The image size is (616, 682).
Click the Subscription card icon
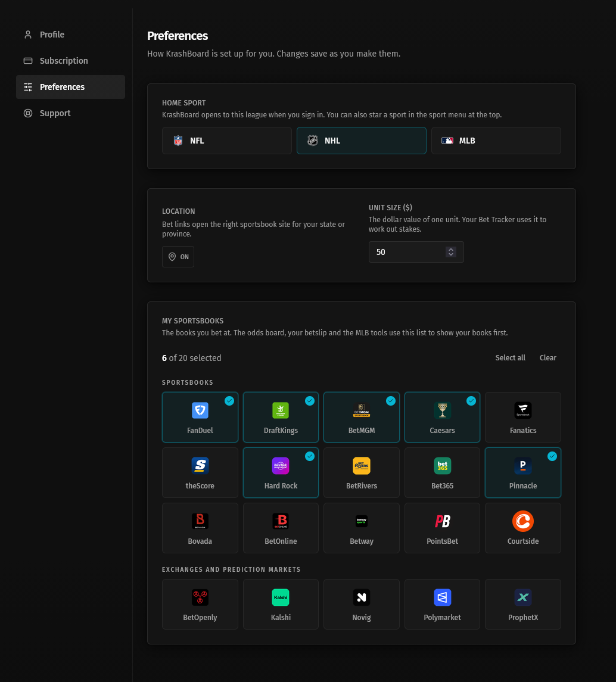pos(28,61)
